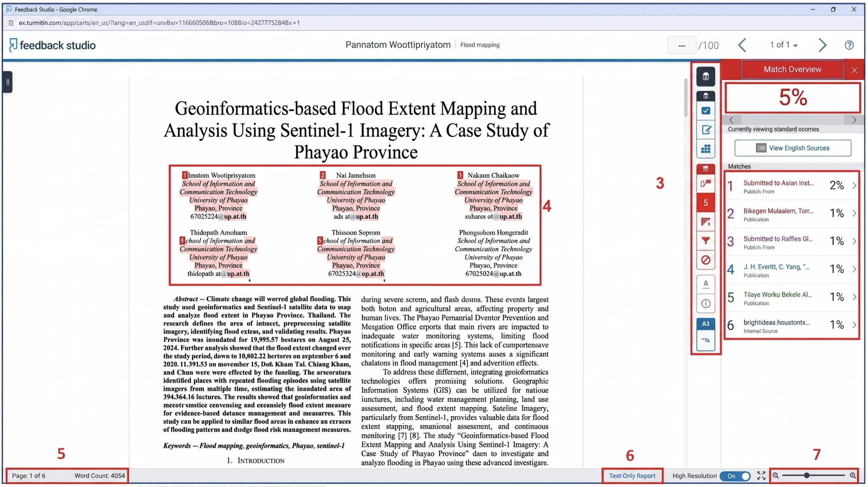Image resolution: width=868 pixels, height=487 pixels.
Task: Enter full screen view of the document
Action: point(761,476)
